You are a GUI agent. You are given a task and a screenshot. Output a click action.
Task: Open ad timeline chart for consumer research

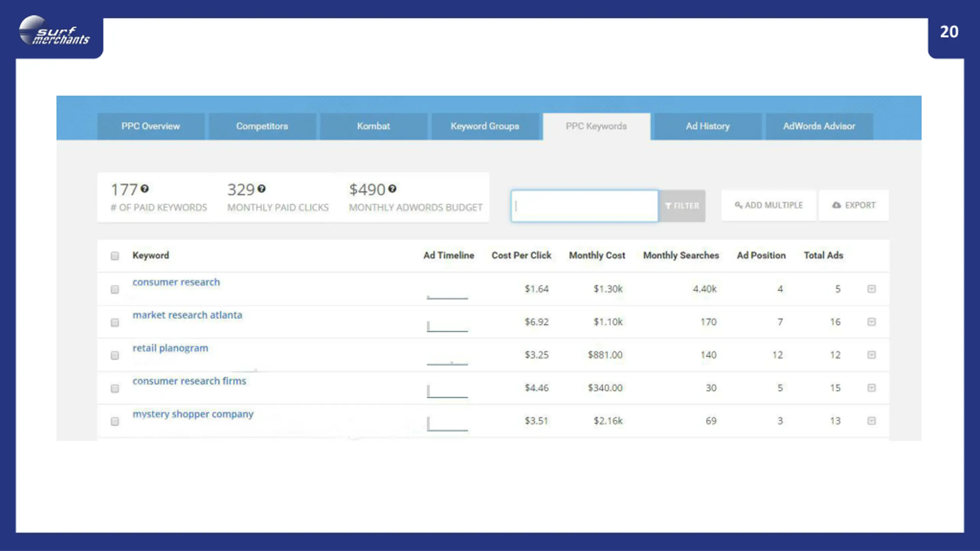447,294
